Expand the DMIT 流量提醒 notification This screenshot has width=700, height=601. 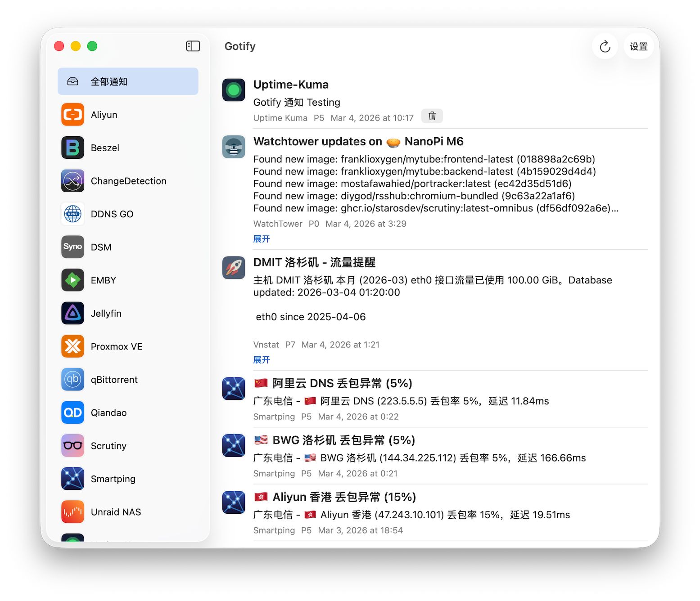pos(262,359)
